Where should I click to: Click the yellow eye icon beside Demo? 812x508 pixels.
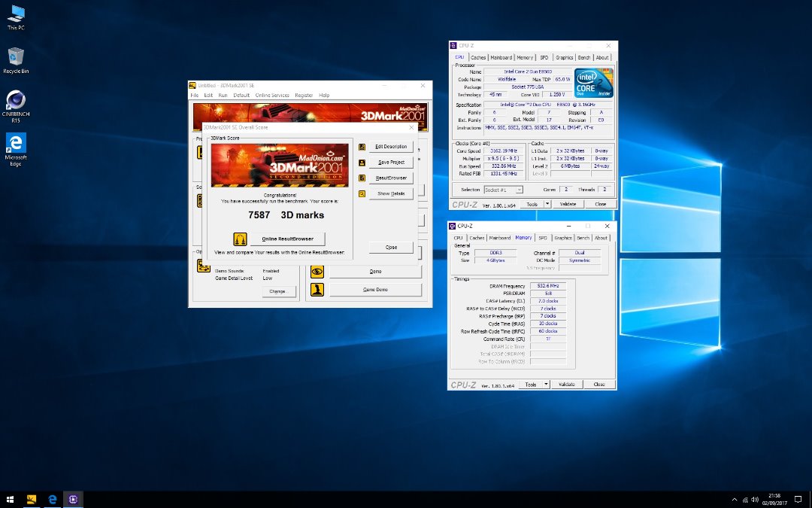pyautogui.click(x=317, y=271)
